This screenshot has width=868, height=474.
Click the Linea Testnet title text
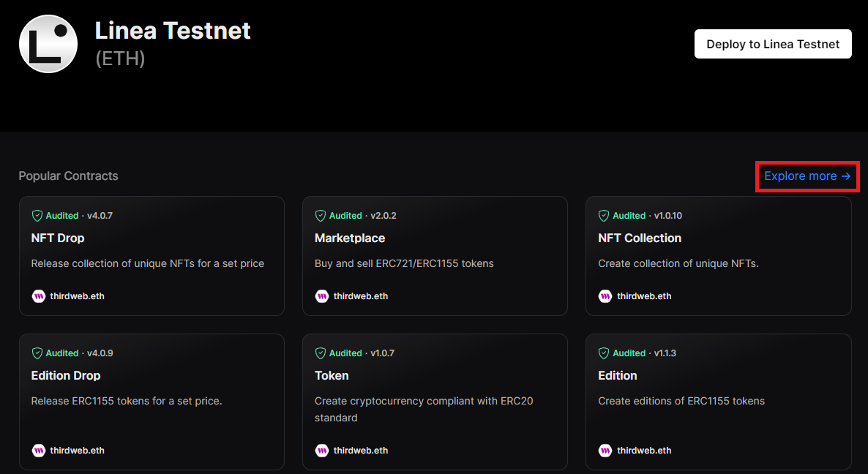pos(173,31)
